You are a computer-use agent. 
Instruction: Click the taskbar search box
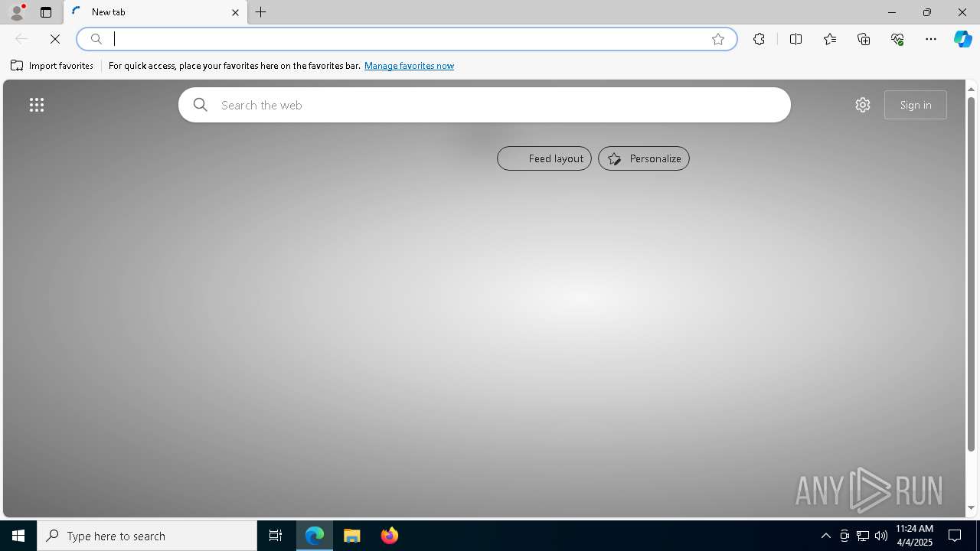(147, 536)
